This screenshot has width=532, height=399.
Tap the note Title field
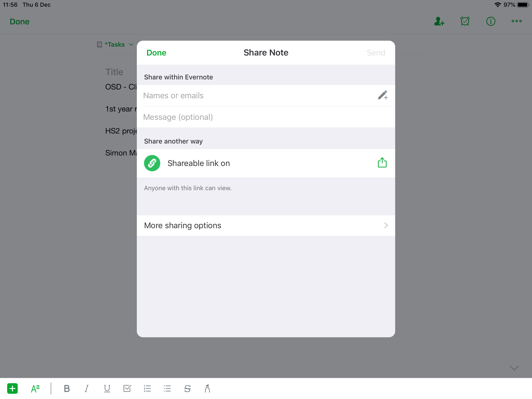point(114,72)
